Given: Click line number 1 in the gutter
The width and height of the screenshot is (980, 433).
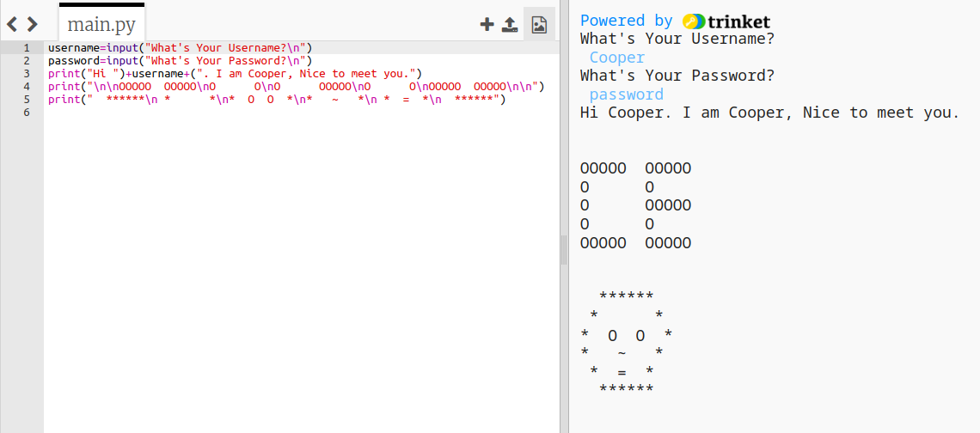Looking at the screenshot, I should click(x=27, y=48).
